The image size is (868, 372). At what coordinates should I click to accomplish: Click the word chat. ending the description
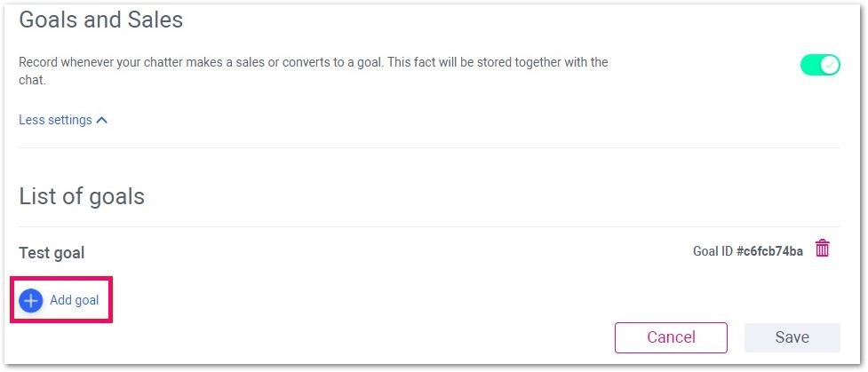pyautogui.click(x=32, y=80)
